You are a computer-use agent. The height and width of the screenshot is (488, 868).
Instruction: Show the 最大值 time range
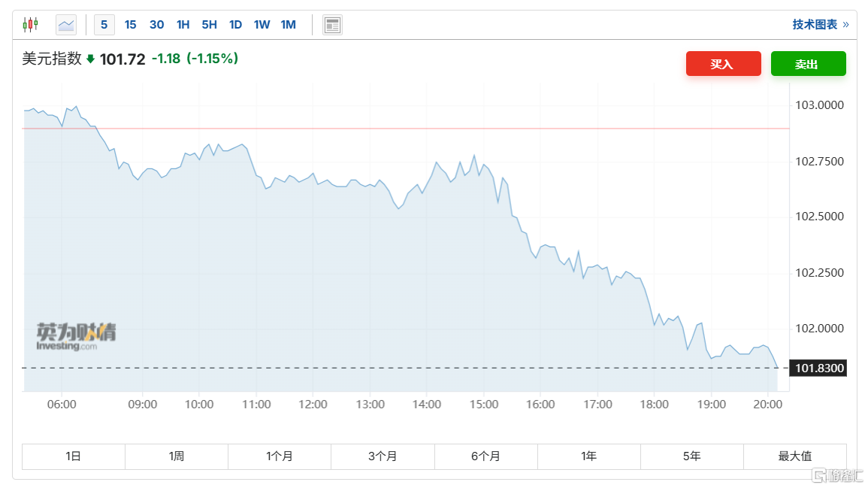[794, 456]
